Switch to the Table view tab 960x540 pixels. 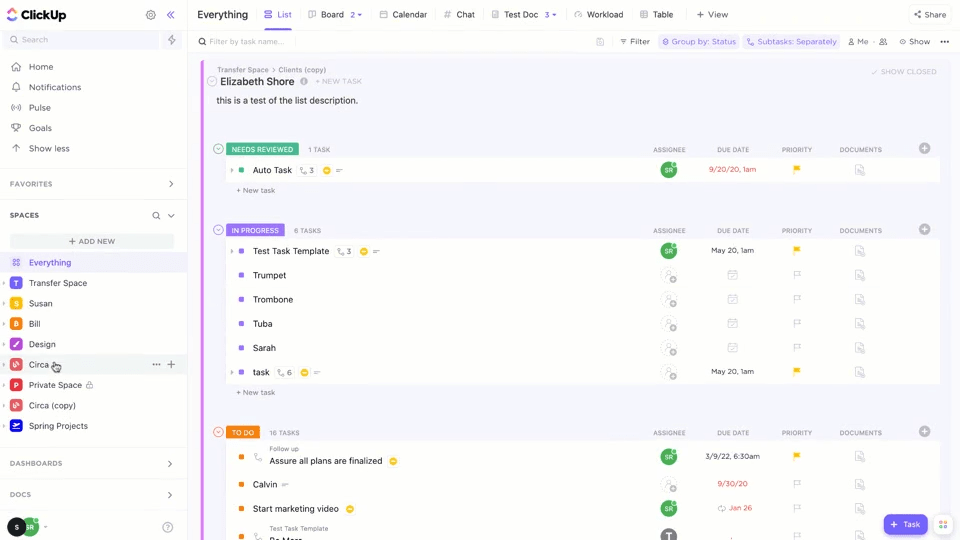point(656,15)
